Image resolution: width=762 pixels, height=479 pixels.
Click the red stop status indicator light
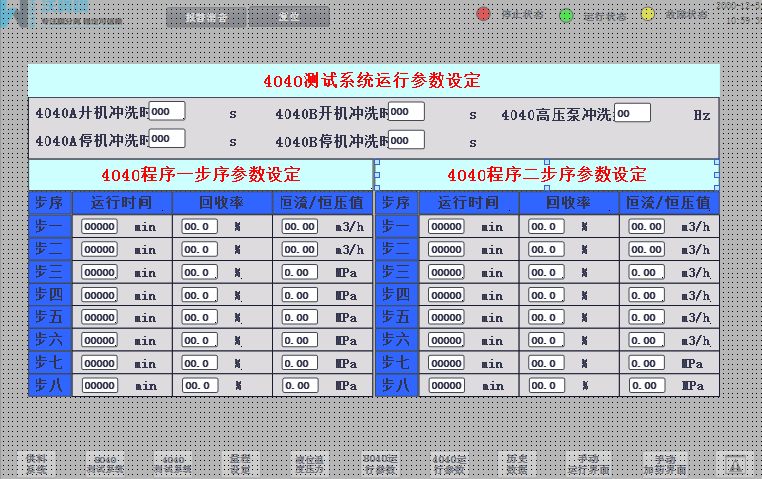click(483, 15)
